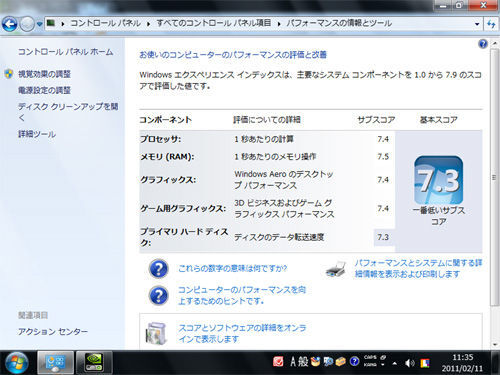Expand the chevron after すべてのコントロール パネル項目 in the breadcrumb

[279, 24]
